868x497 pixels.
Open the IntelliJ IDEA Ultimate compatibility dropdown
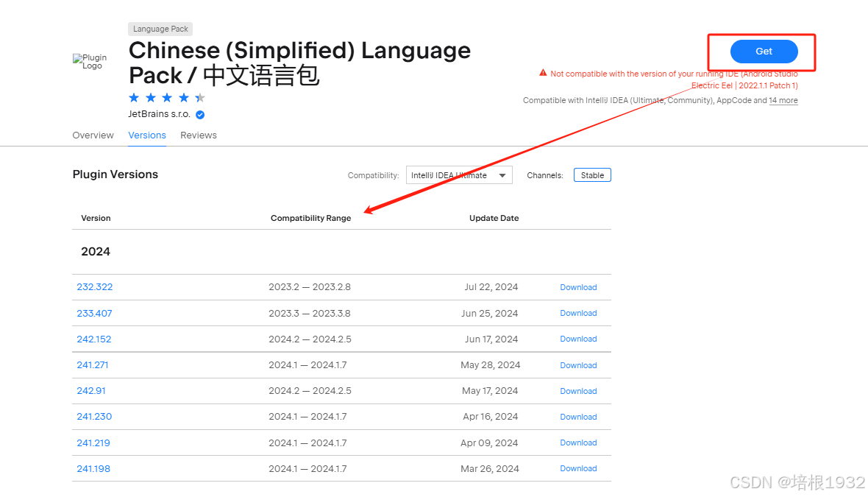459,175
